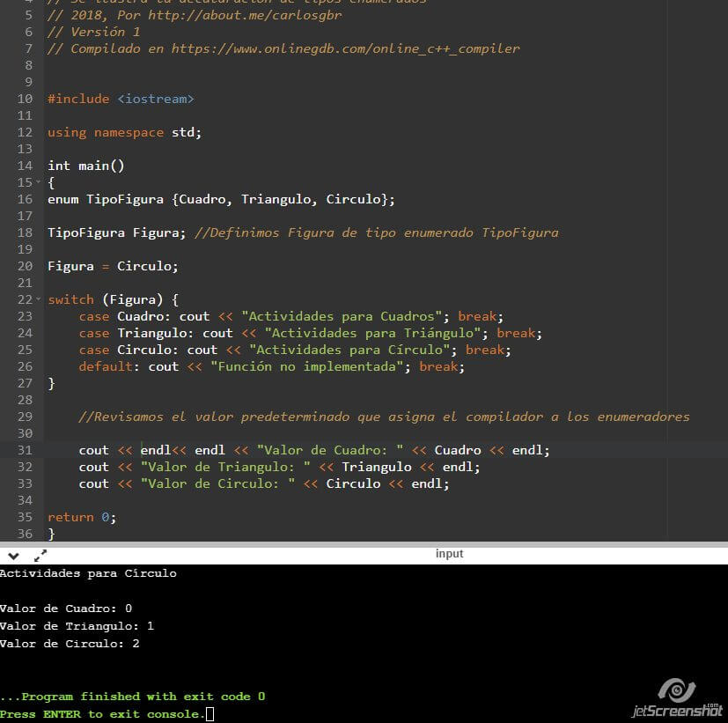This screenshot has height=723, width=728.
Task: Click line number 20 in the gutter
Action: click(x=25, y=266)
